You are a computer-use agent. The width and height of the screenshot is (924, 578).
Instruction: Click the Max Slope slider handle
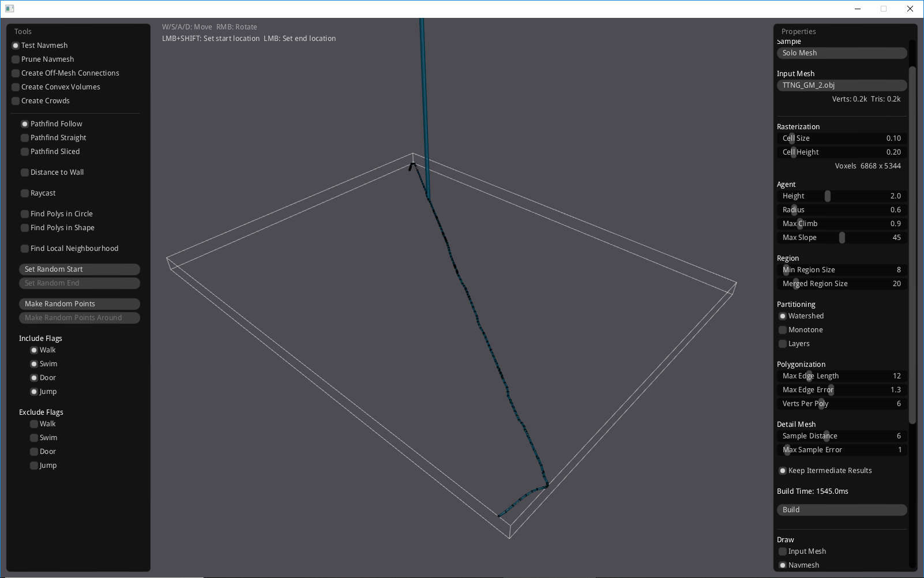click(842, 237)
